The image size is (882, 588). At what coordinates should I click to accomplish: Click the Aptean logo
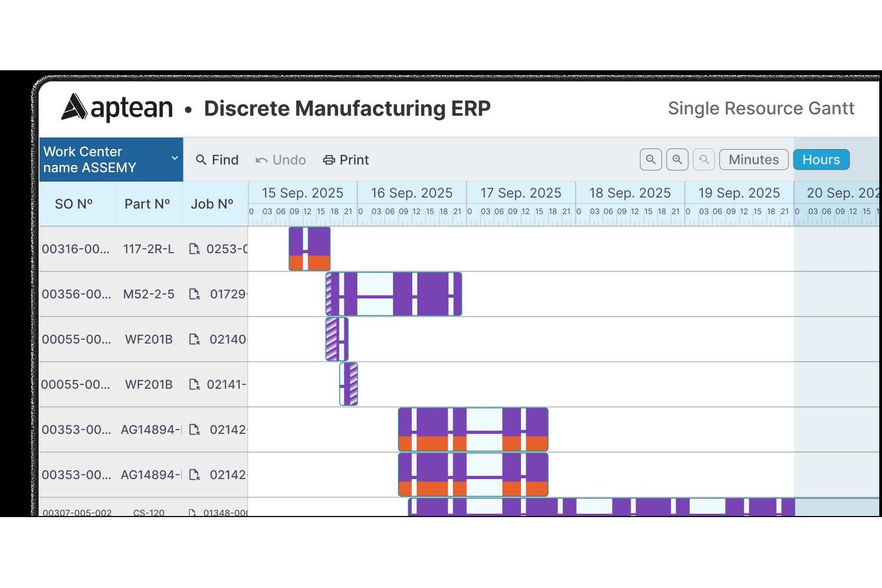tap(117, 108)
